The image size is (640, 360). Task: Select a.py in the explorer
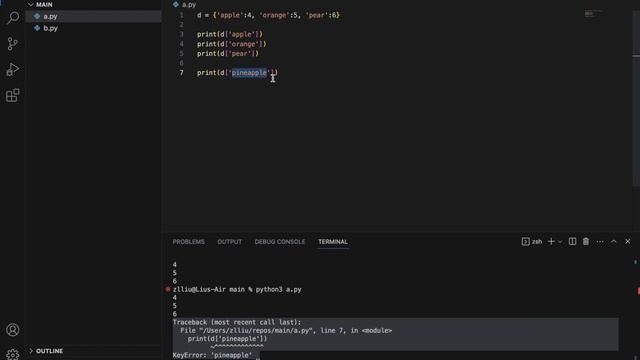pos(94,16)
